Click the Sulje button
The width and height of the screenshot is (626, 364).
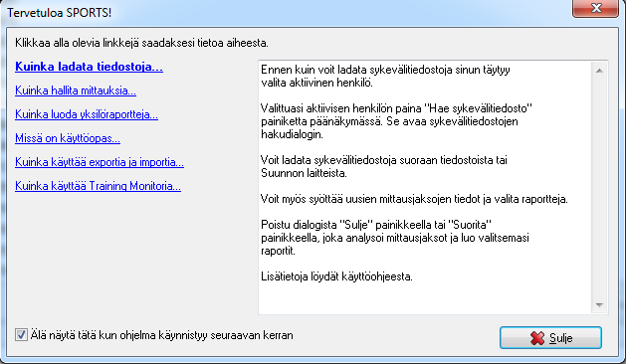550,338
